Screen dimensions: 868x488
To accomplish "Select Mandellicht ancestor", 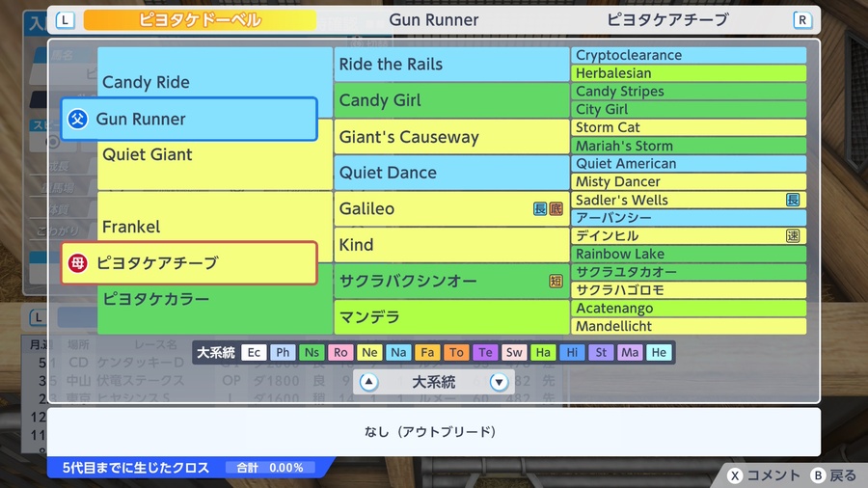I will click(689, 326).
